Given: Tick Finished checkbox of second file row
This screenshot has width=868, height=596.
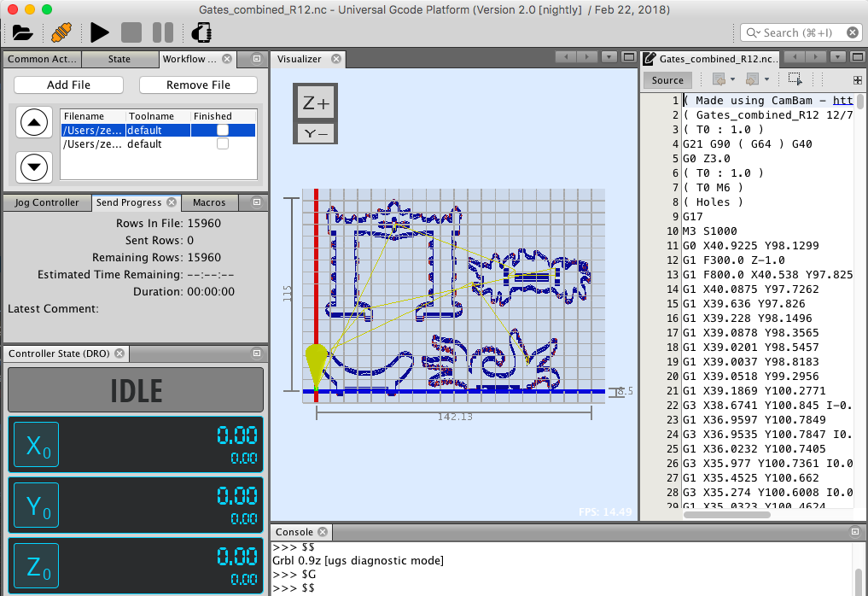Looking at the screenshot, I should pos(223,143).
